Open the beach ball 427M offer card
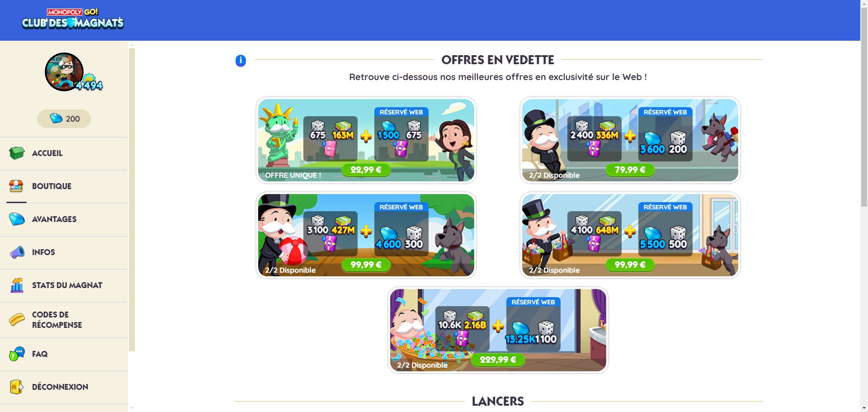 click(366, 235)
